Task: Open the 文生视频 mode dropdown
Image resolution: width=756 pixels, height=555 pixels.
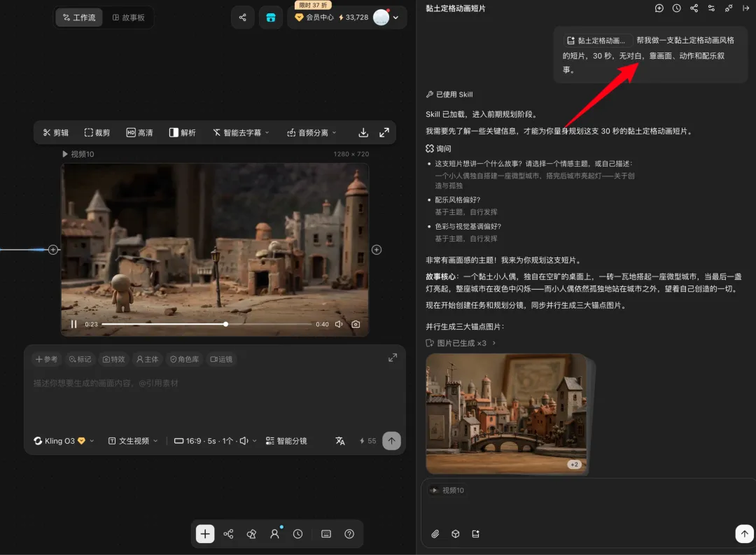Action: coord(133,441)
